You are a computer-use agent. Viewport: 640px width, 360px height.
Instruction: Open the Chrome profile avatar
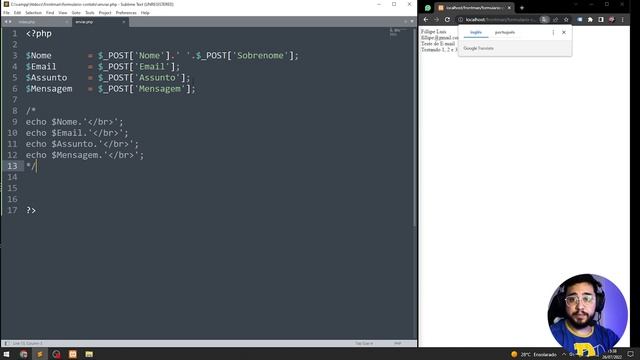[612, 20]
